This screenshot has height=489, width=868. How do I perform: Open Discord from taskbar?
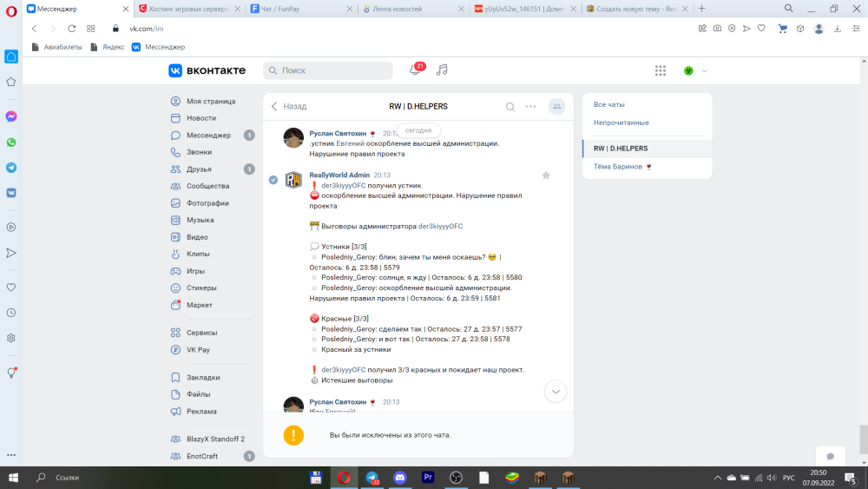pos(399,478)
